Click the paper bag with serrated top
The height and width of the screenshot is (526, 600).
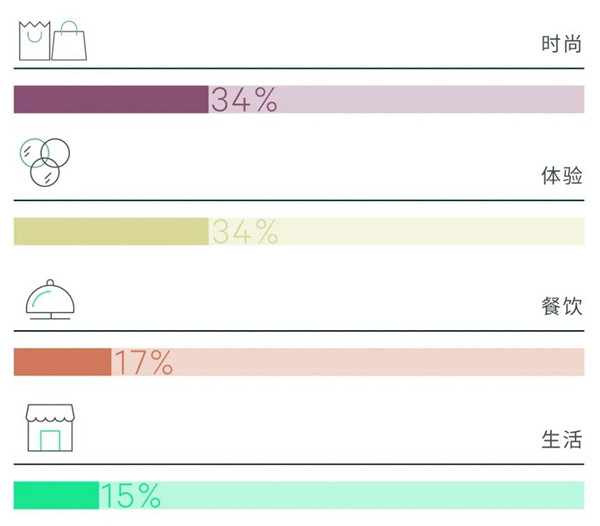click(34, 41)
